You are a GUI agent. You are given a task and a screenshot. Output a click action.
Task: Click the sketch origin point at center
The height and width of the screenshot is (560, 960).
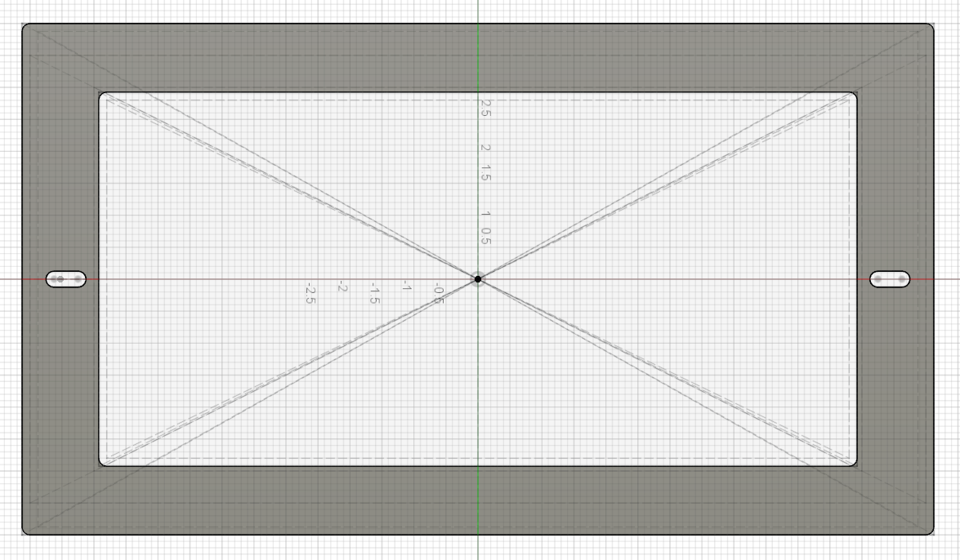click(478, 279)
